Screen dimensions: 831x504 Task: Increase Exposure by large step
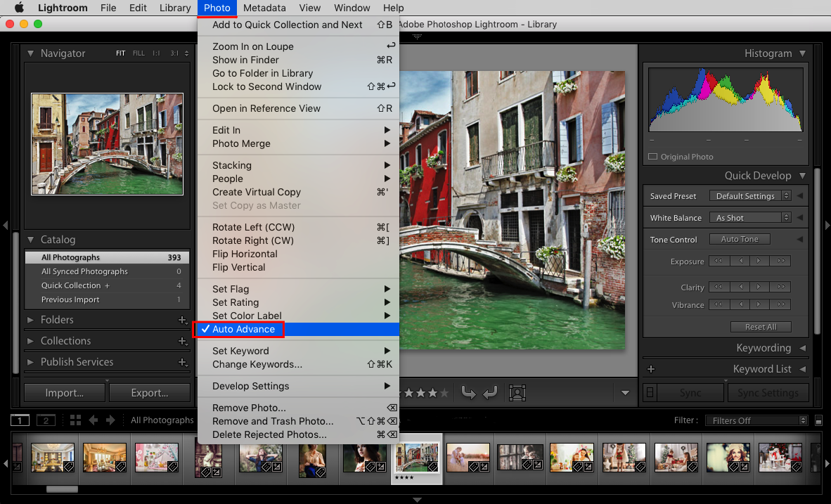pos(780,261)
